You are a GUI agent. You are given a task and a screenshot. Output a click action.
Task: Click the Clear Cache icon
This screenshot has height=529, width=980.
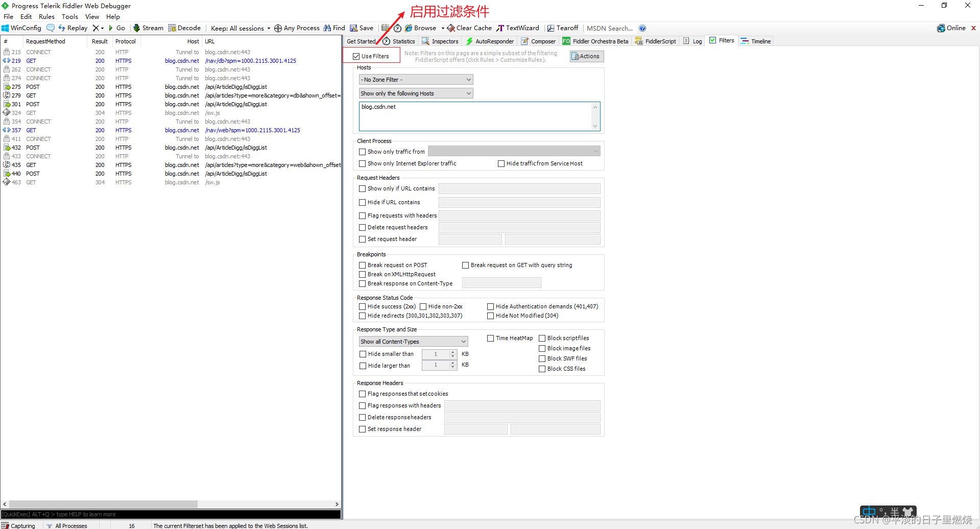(451, 28)
